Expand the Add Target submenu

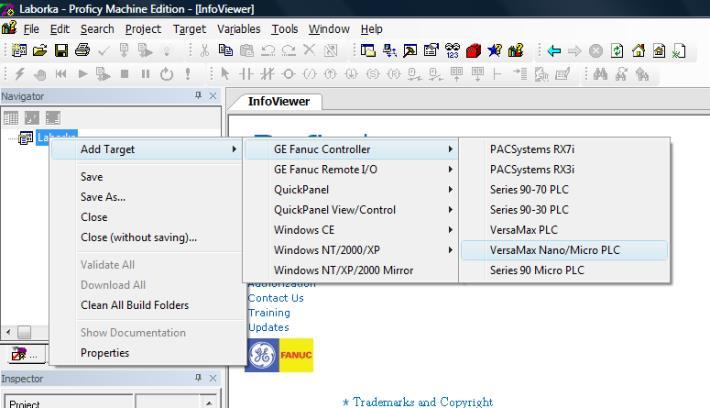coord(146,149)
